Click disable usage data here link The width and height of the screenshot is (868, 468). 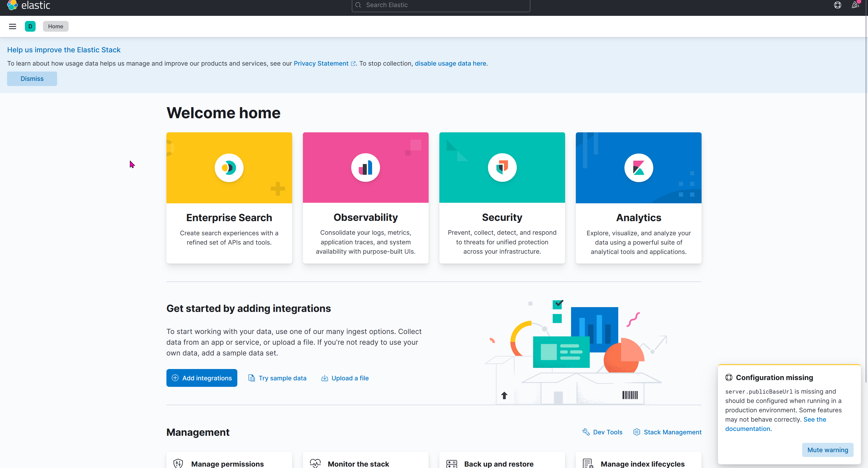coord(450,63)
